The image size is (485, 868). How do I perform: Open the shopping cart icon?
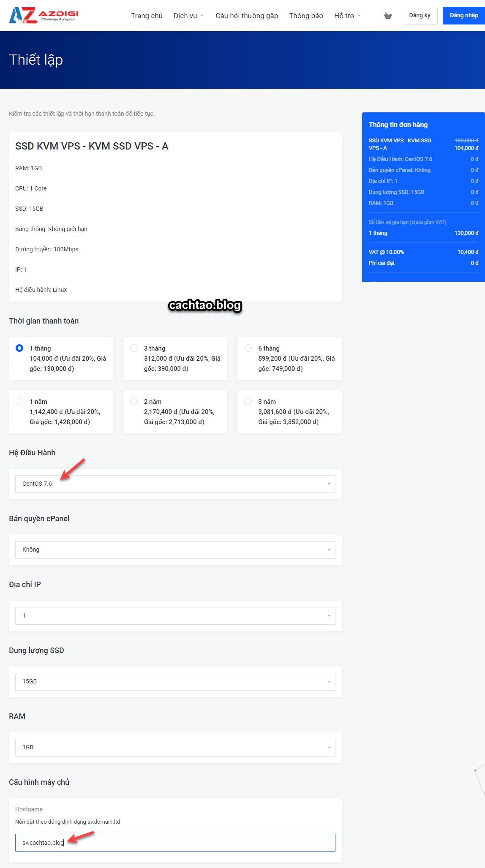point(388,16)
